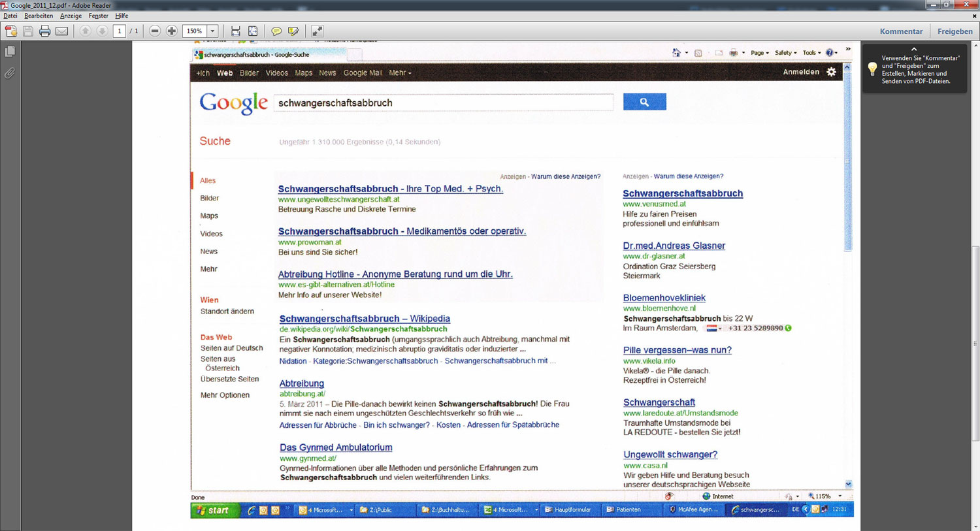Open the Hilfe menu
Viewport: 980px width, 531px height.
click(122, 16)
